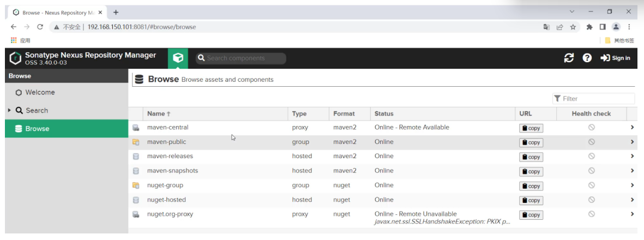Click the maven-central proxy repository icon
644x240 pixels.
pyautogui.click(x=136, y=128)
